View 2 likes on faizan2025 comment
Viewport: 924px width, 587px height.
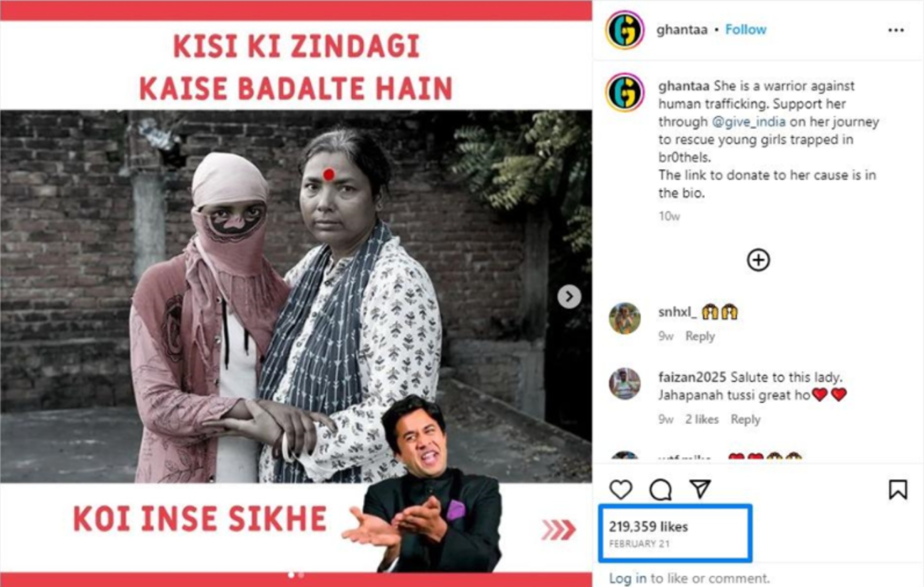[x=702, y=419]
